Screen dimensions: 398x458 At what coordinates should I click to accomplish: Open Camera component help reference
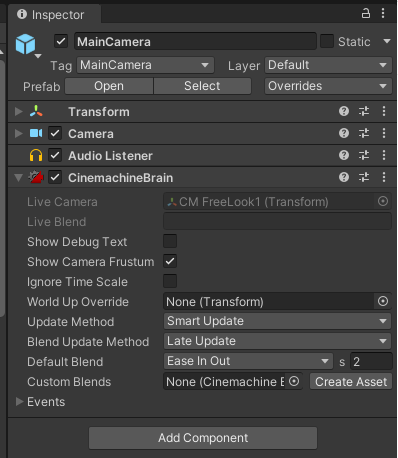point(344,133)
